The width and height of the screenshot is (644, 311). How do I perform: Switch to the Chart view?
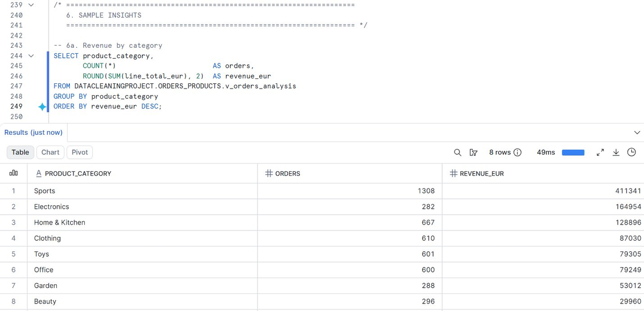point(50,153)
